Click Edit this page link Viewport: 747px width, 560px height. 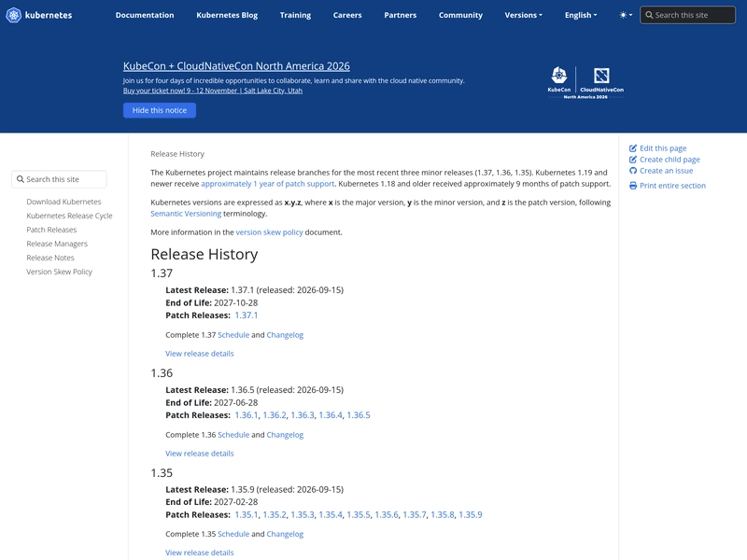[663, 148]
